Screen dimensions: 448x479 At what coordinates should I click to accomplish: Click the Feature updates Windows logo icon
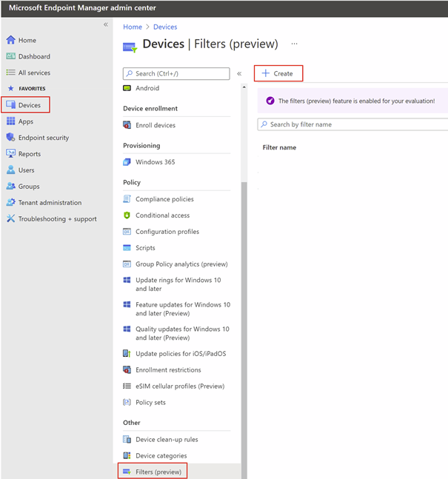pos(127,304)
